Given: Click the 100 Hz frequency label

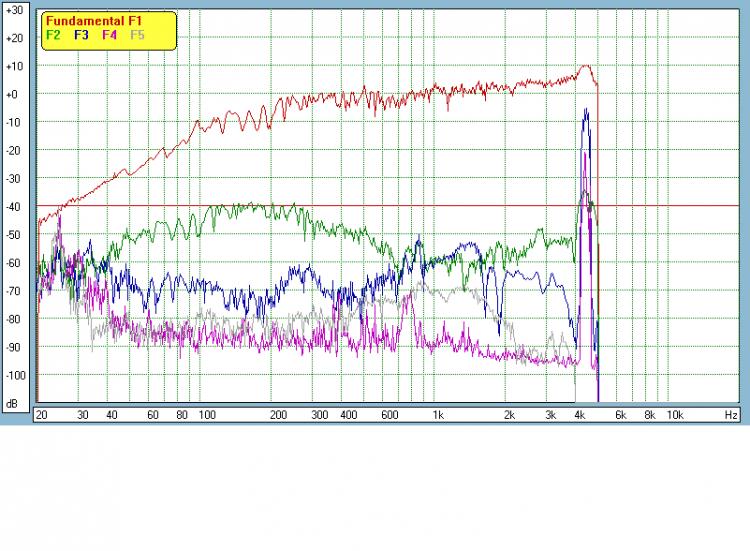Looking at the screenshot, I should point(207,415).
